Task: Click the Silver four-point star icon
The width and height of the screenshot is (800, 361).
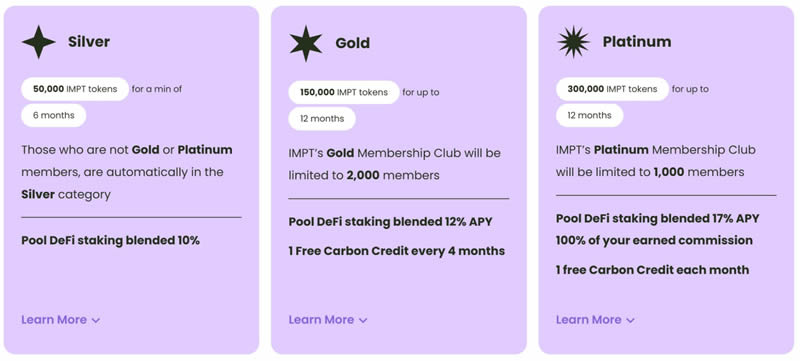Action: click(39, 42)
